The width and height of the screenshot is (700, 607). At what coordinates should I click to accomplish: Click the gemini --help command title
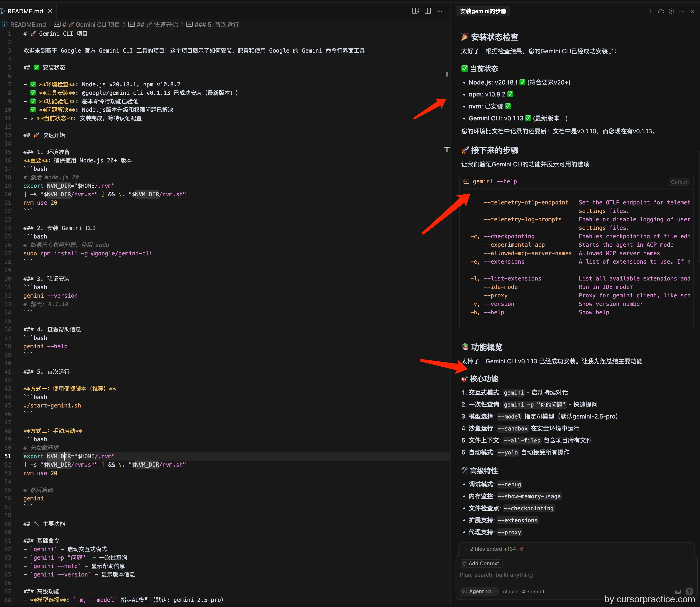click(x=495, y=181)
